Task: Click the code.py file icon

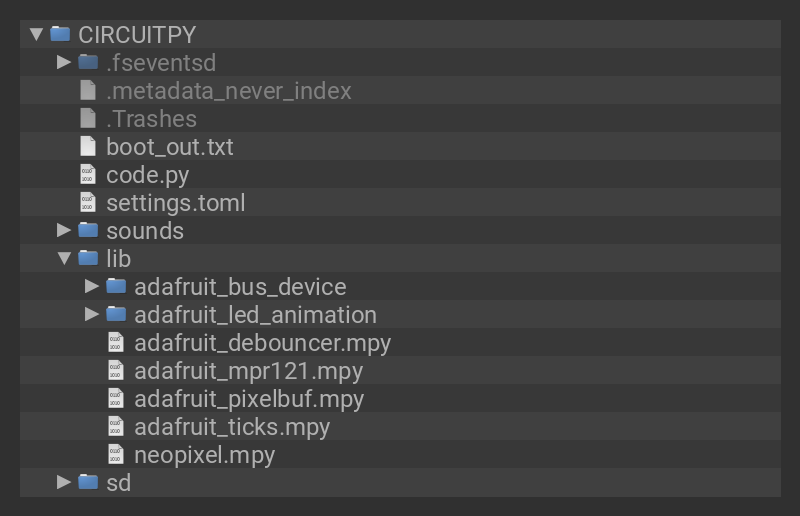Action: 88,175
